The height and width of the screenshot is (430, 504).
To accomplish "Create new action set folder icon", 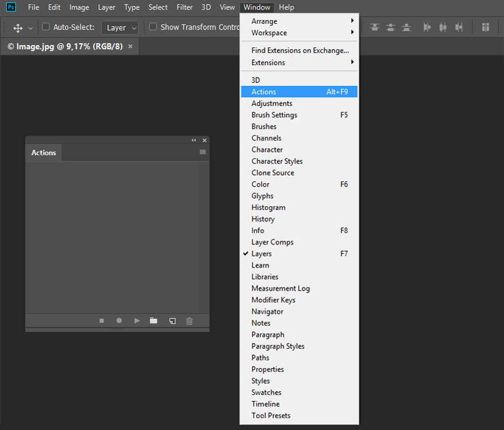I will point(154,320).
